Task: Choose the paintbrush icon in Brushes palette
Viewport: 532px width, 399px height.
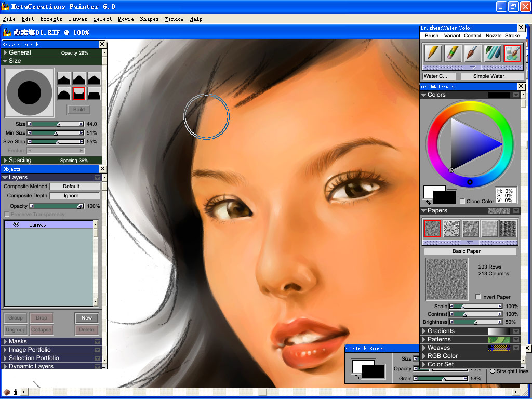Action: 473,54
